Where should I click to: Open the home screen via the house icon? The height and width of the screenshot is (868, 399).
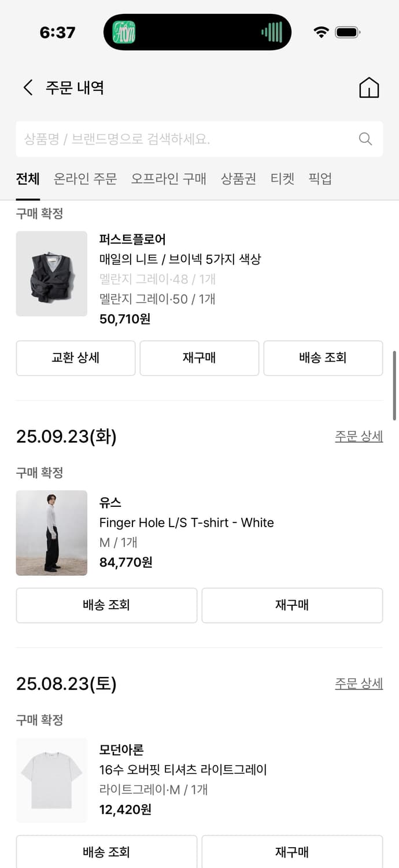pos(369,87)
